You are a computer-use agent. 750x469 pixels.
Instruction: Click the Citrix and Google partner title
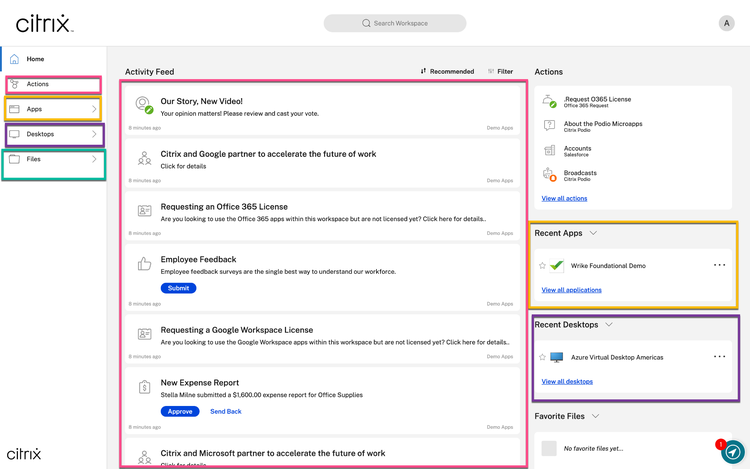coord(268,154)
